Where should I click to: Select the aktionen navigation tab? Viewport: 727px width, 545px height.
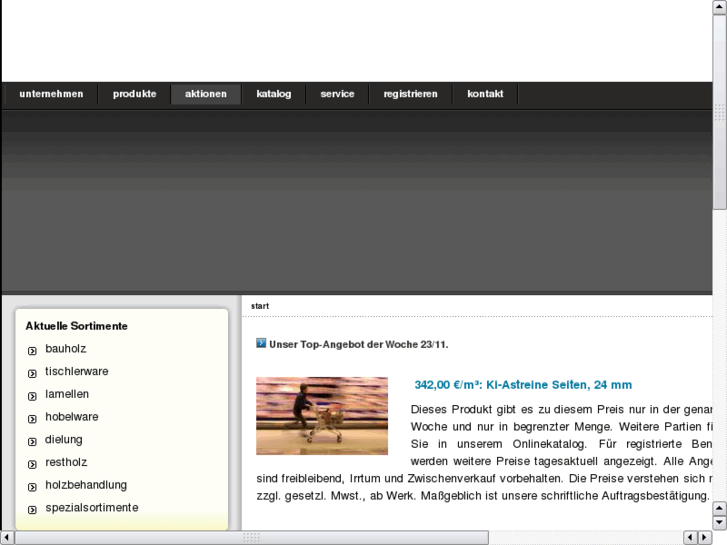[x=206, y=94]
